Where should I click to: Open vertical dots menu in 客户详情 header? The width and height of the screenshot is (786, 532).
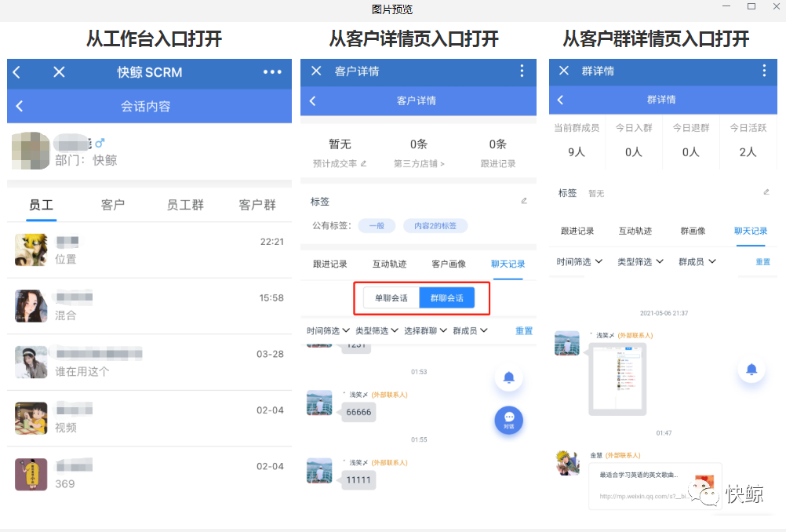click(522, 71)
